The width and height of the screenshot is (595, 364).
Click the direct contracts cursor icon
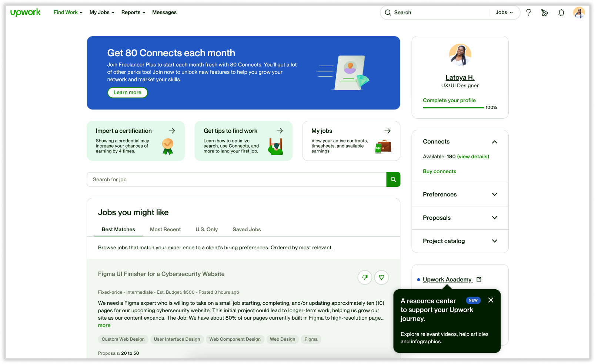pos(545,13)
